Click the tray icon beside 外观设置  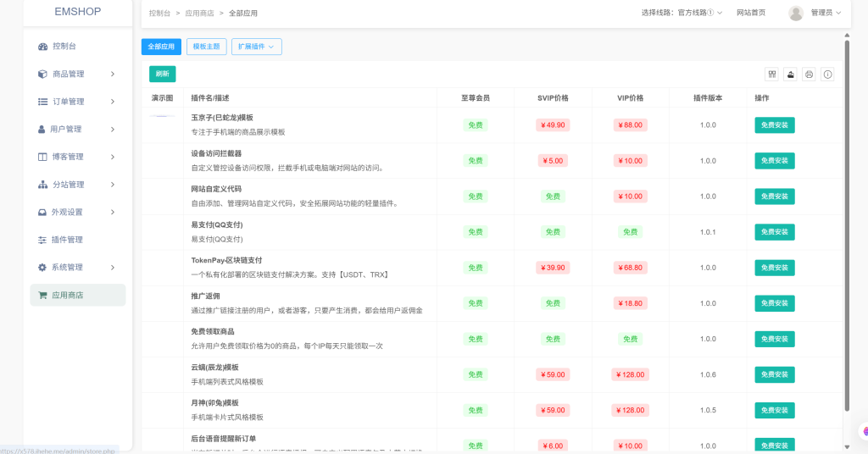(42, 213)
